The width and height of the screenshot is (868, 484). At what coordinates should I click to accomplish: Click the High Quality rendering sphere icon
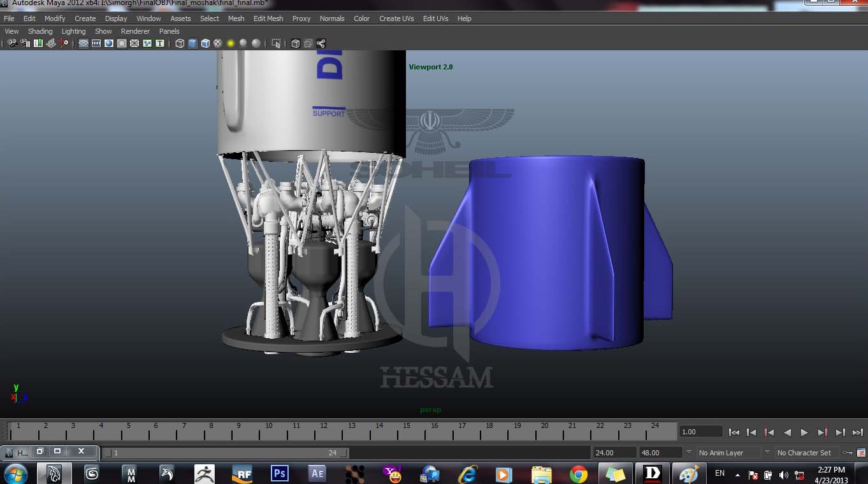[x=256, y=43]
